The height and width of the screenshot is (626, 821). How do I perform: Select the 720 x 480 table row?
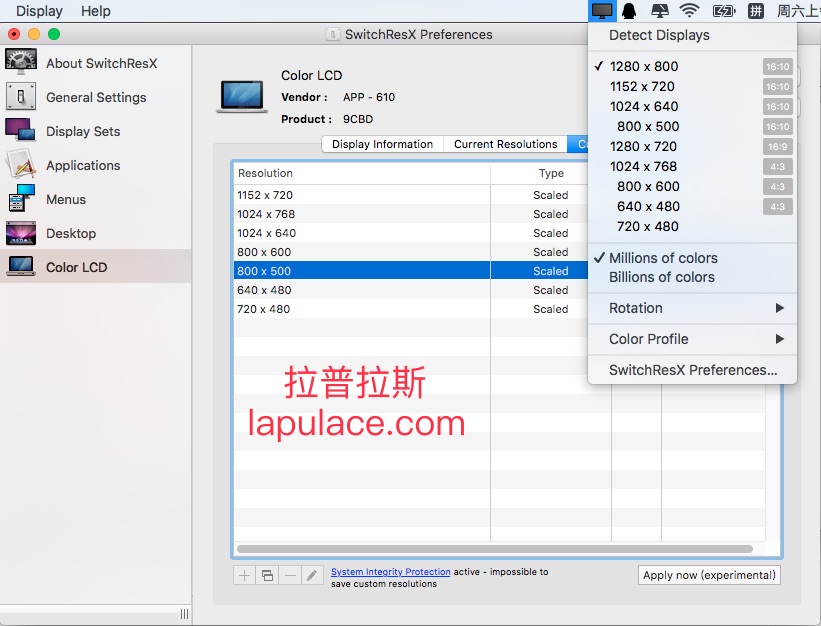411,309
